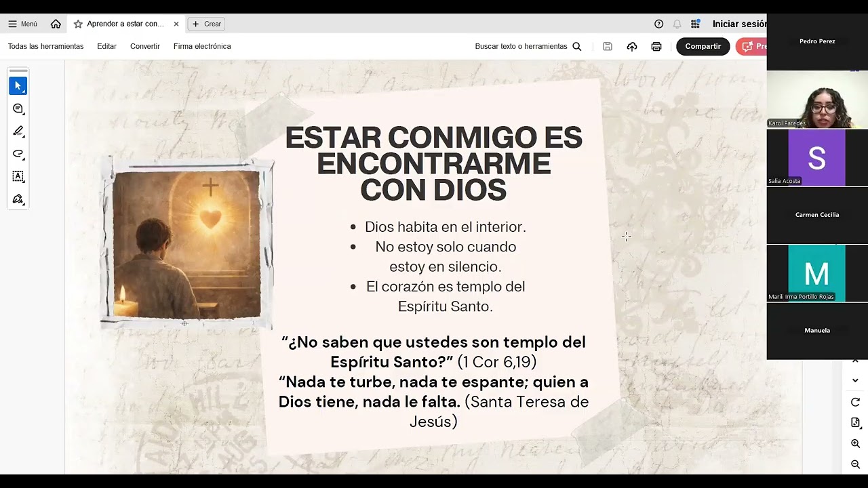Viewport: 868px width, 488px height.
Task: Save the document with the disk icon
Action: point(608,46)
